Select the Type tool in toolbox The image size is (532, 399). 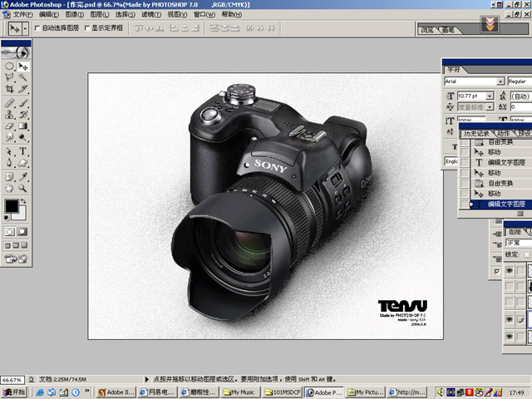pos(22,151)
